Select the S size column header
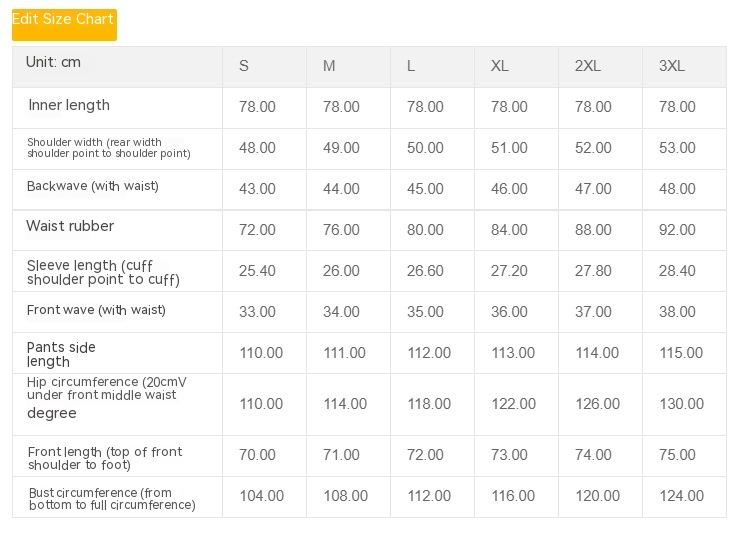The height and width of the screenshot is (538, 739). point(244,66)
